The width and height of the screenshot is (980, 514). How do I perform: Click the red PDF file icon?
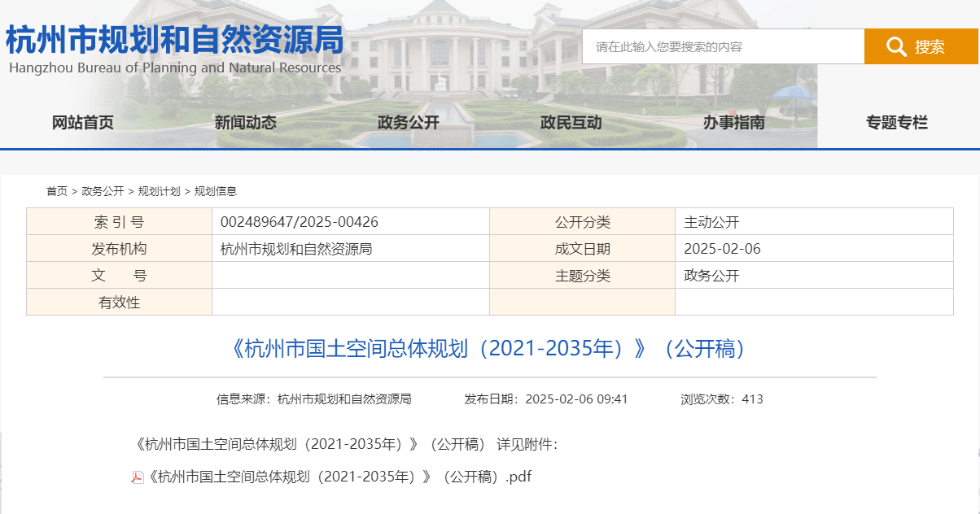click(x=138, y=477)
